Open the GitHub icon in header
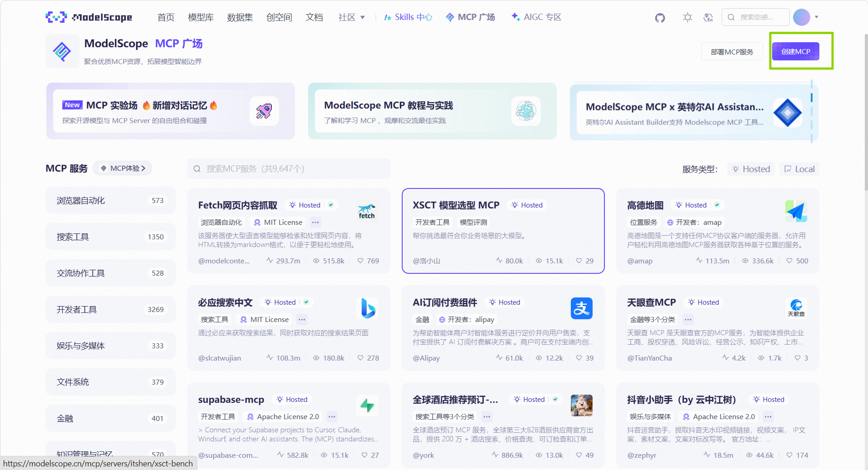 pyautogui.click(x=660, y=17)
